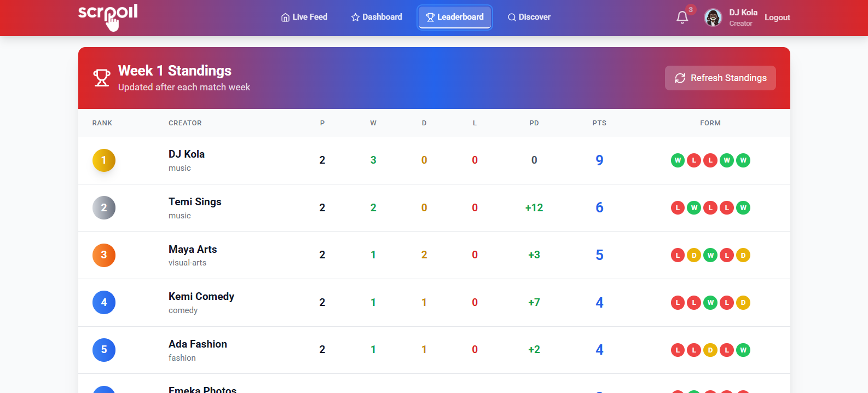Click the Week 1 Standings heading

click(175, 71)
